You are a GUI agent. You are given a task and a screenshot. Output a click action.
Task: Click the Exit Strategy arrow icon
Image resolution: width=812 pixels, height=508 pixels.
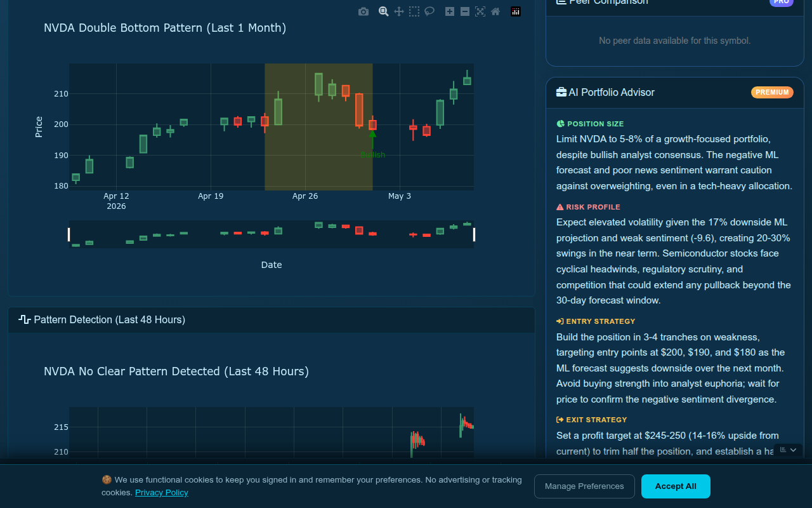560,420
